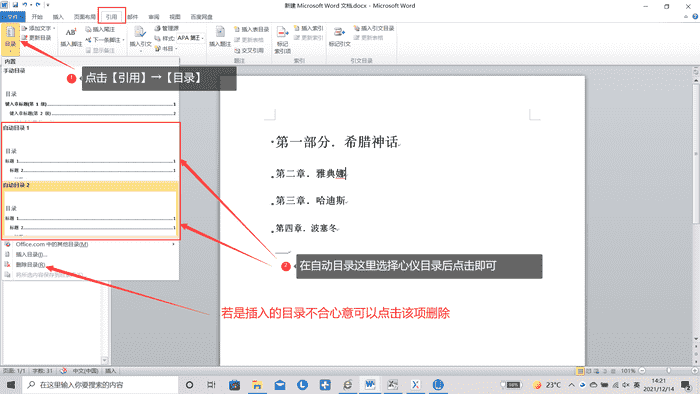
Task: Click 插入索引 (Insert Index) button
Action: pyautogui.click(x=308, y=28)
